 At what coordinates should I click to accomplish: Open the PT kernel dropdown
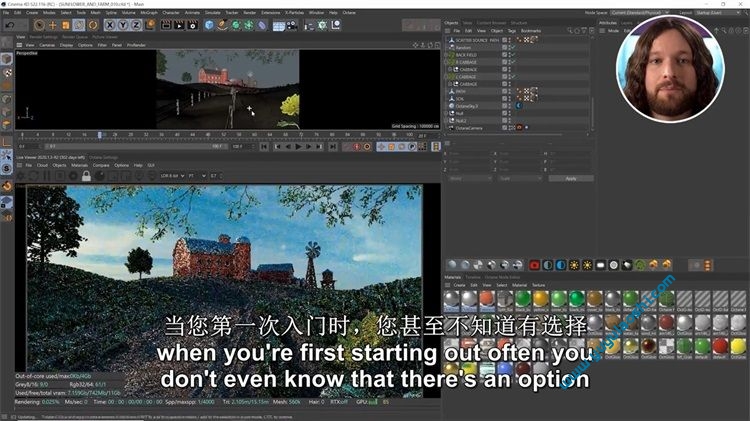pos(197,176)
